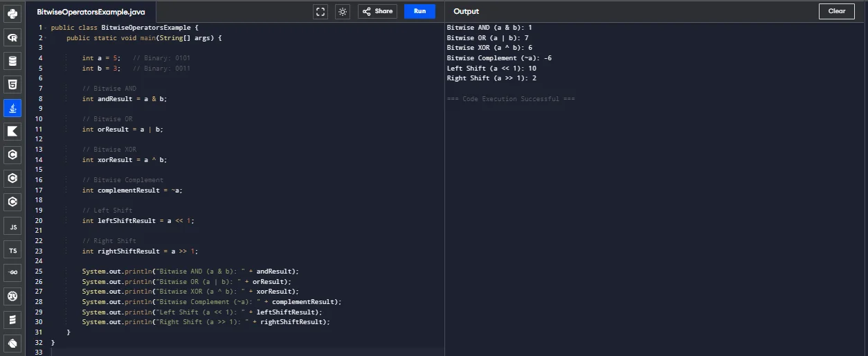Click the '// Bitwise OR' comment
This screenshot has width=868, height=356.
[x=107, y=119]
